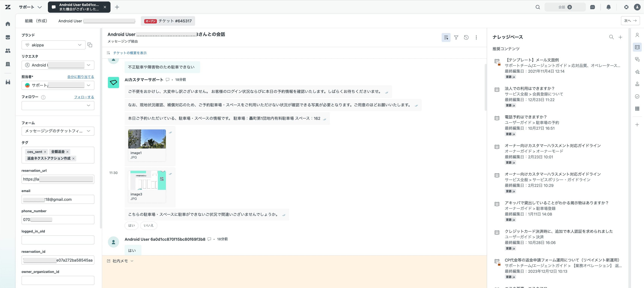644x288 pixels.
Task: Select Knowledge base book icon on right rail
Action: pos(637,47)
